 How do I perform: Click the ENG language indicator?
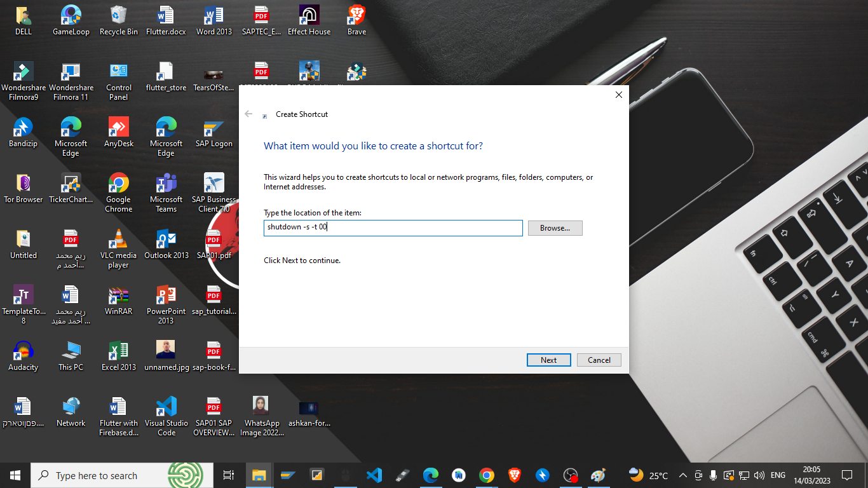tap(778, 475)
